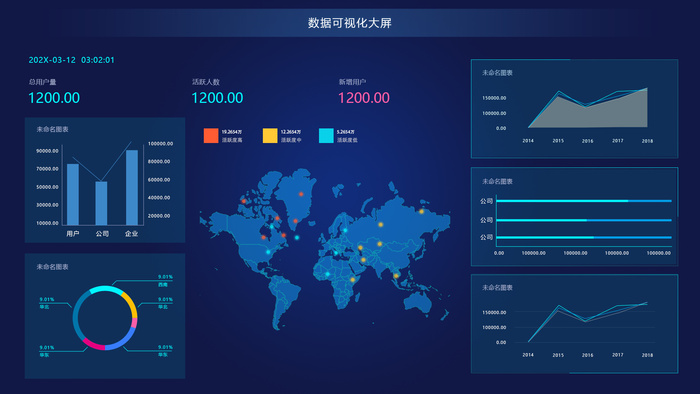Click the magenta donut segment
The height and width of the screenshot is (394, 700).
93,344
